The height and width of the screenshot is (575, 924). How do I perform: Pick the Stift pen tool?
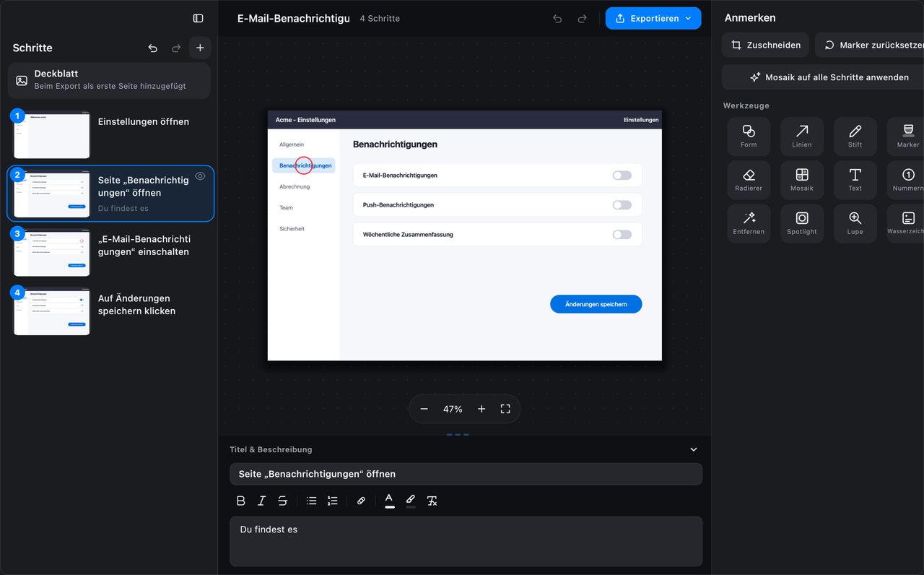point(855,137)
